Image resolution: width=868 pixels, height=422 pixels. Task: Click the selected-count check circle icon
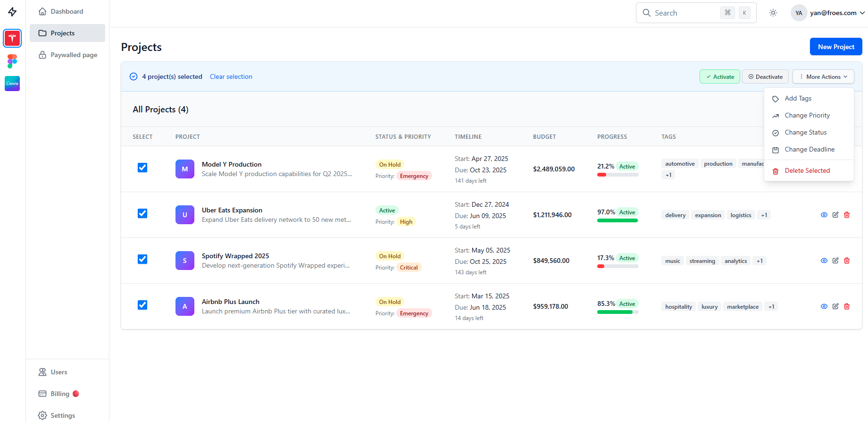point(134,76)
